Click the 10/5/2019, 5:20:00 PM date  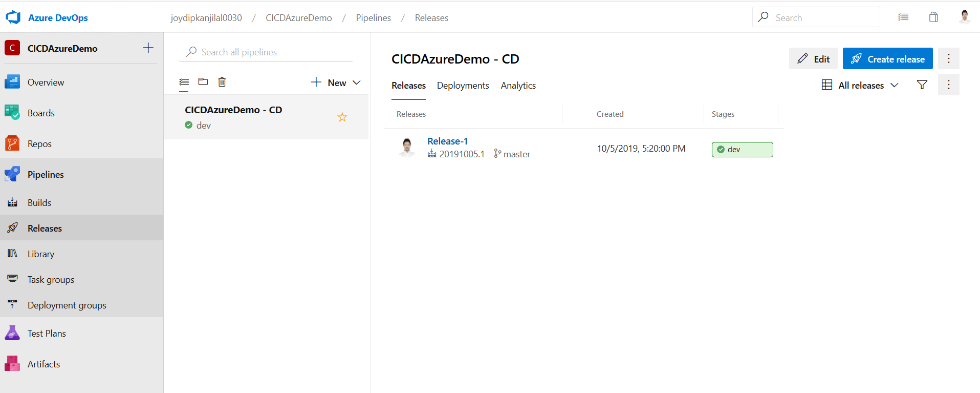pyautogui.click(x=641, y=149)
